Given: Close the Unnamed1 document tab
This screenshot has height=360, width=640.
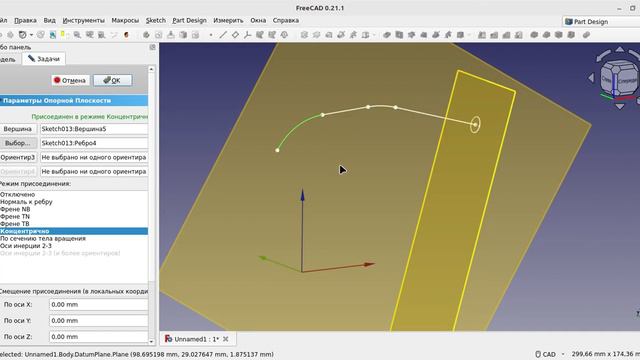Looking at the screenshot, I should 226,339.
